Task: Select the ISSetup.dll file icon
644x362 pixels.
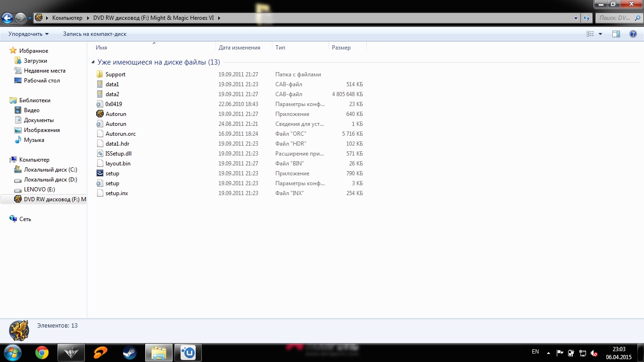Action: [99, 154]
